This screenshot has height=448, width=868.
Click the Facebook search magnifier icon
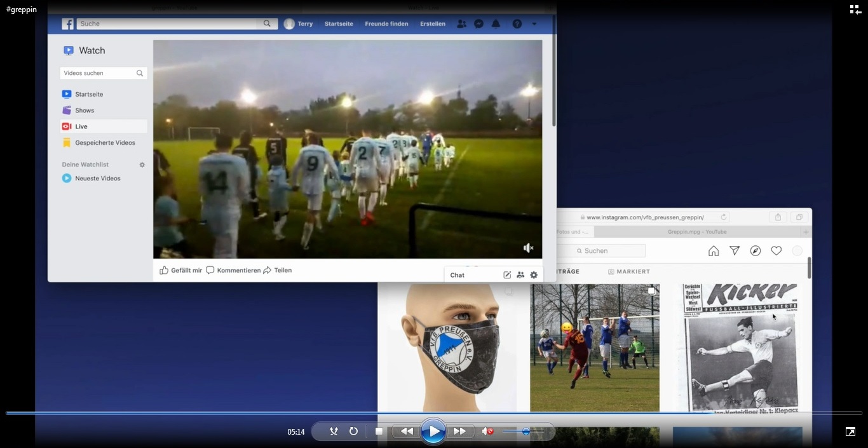[x=268, y=24]
